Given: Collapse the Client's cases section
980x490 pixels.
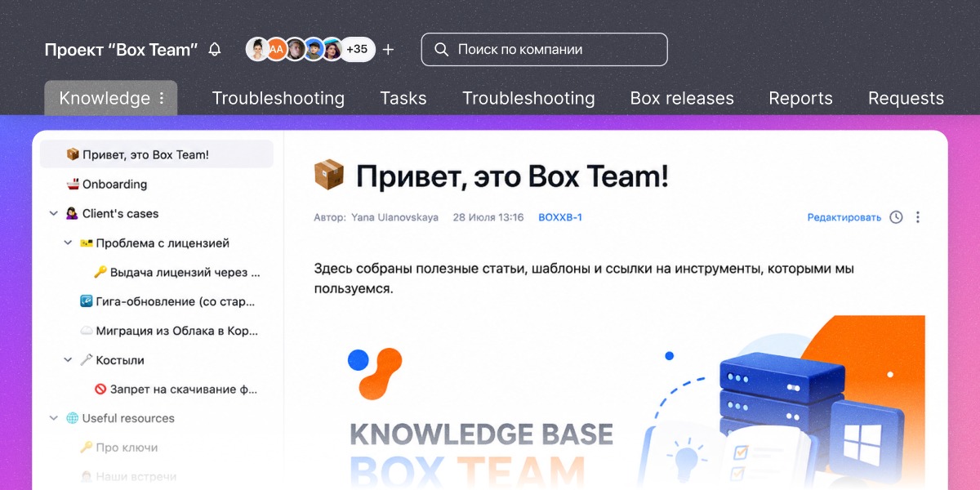Looking at the screenshot, I should [x=54, y=213].
